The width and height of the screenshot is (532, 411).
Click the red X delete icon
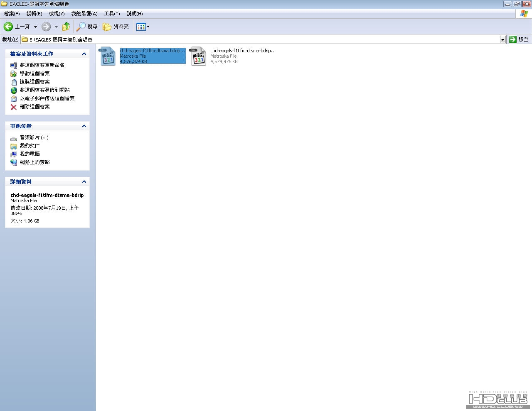pyautogui.click(x=14, y=107)
